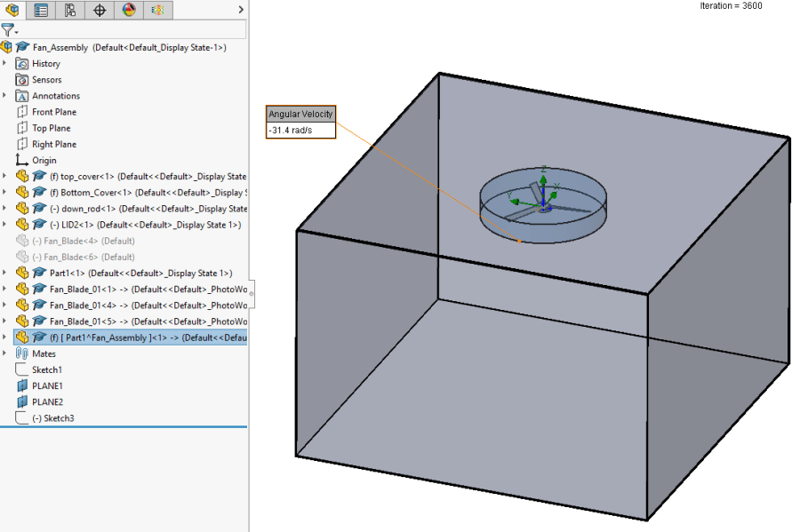Click the Sensors folder icon
The height and width of the screenshot is (532, 800).
[22, 80]
